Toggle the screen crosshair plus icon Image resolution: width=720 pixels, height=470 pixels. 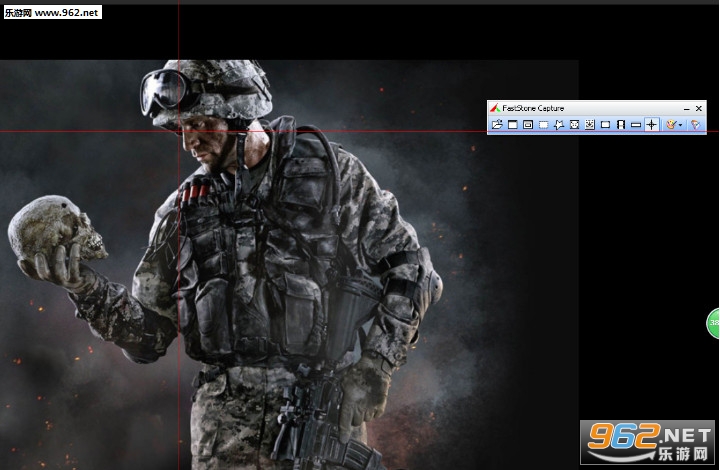pyautogui.click(x=652, y=124)
